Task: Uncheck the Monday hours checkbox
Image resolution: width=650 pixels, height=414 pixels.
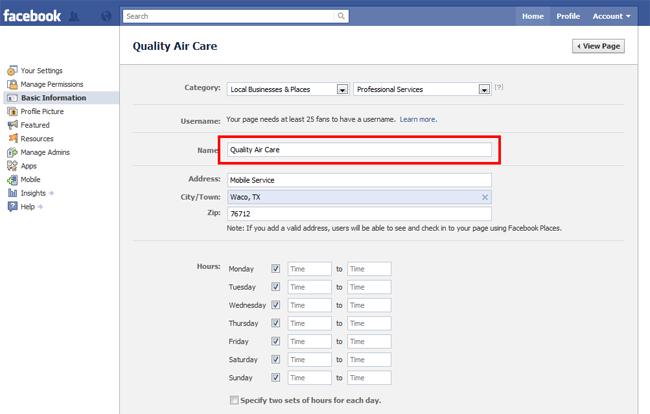Action: (x=276, y=269)
